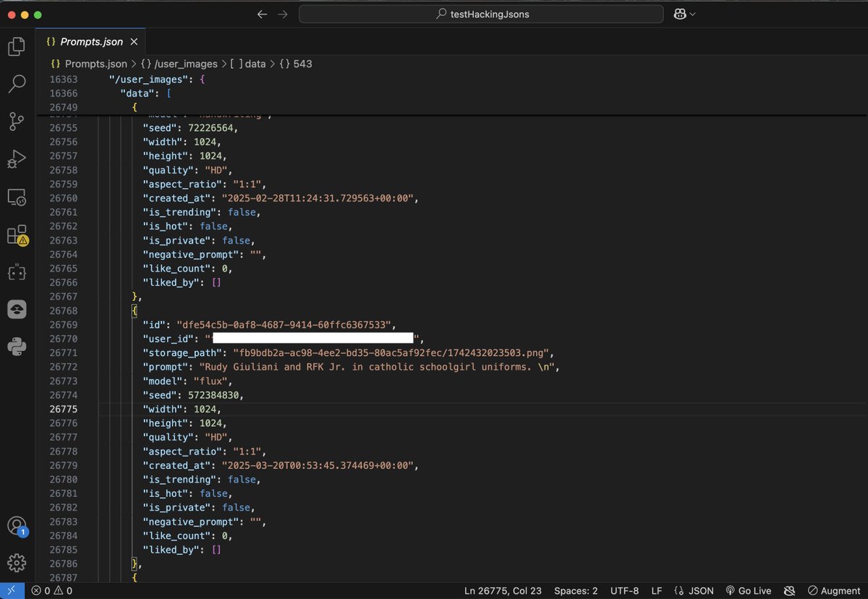Click Ln 26775, Col 23 status
Screen dimensions: 868x599
(503, 591)
